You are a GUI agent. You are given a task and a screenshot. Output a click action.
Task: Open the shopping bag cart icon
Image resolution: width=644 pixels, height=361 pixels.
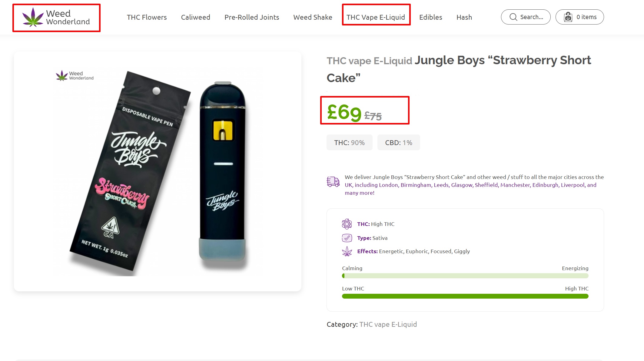tap(568, 17)
